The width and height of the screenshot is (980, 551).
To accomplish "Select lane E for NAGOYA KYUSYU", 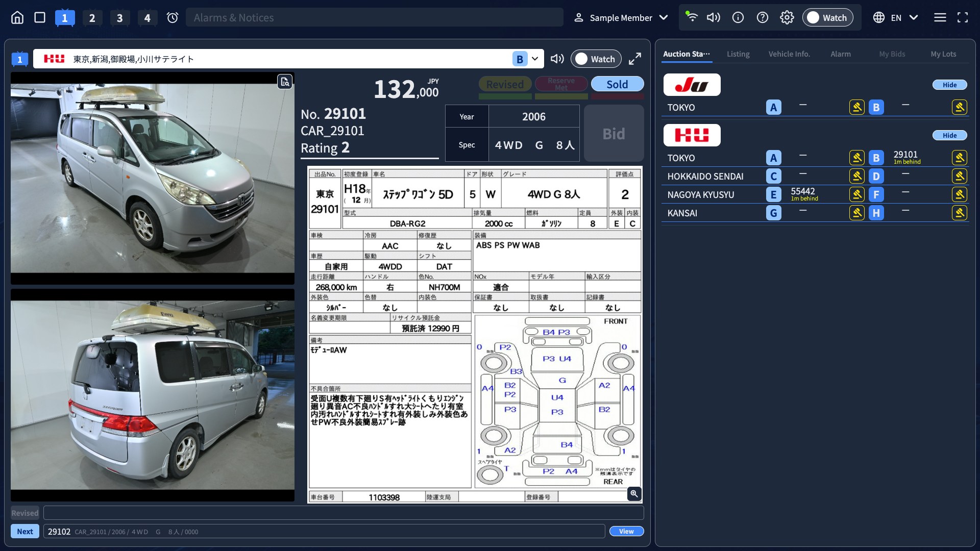I will point(774,195).
